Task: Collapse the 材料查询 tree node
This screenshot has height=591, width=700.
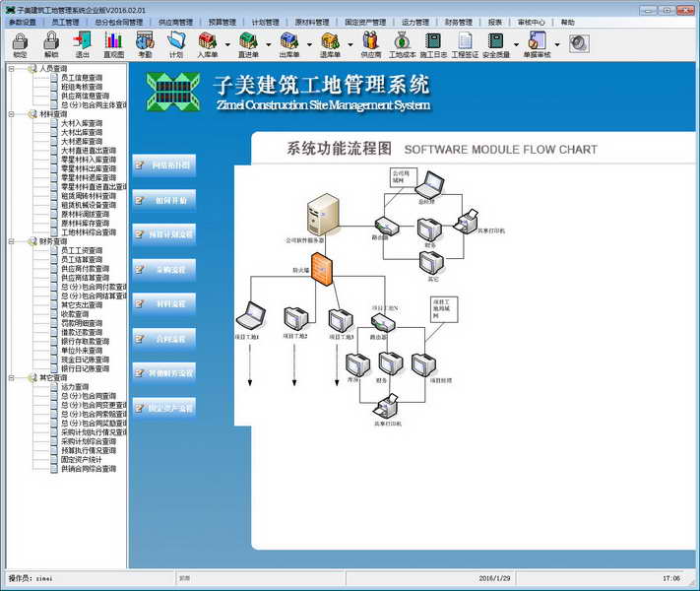Action: coord(11,114)
